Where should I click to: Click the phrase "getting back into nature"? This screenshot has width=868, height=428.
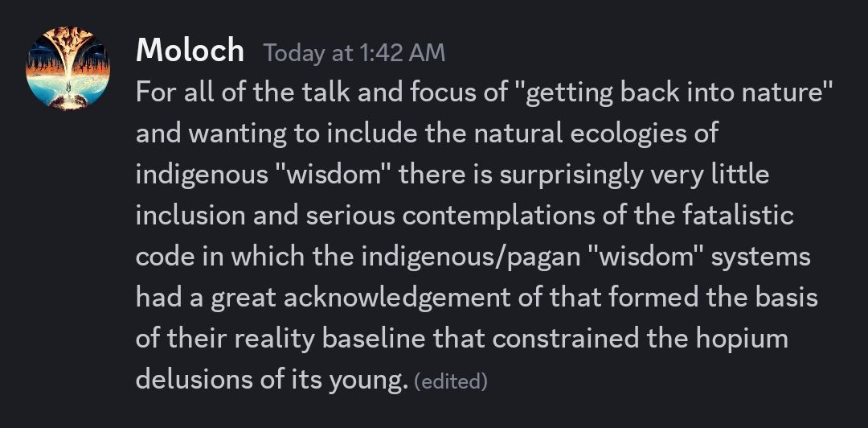(674, 93)
